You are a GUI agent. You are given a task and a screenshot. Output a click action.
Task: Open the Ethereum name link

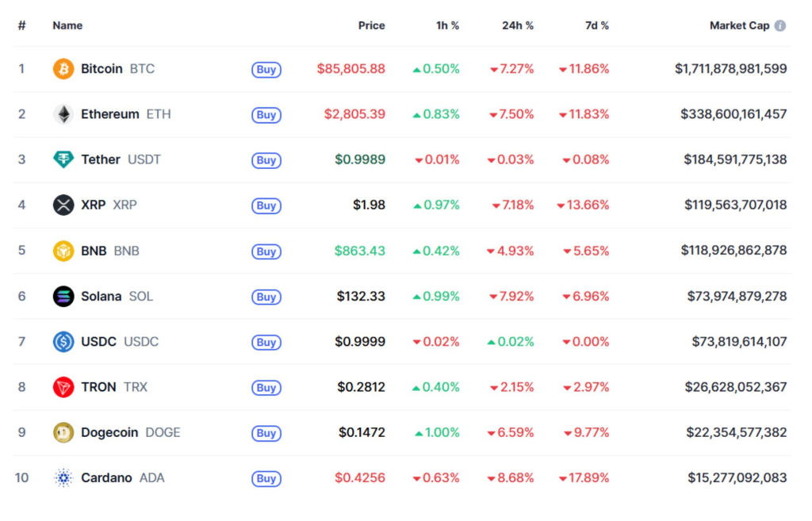[110, 114]
